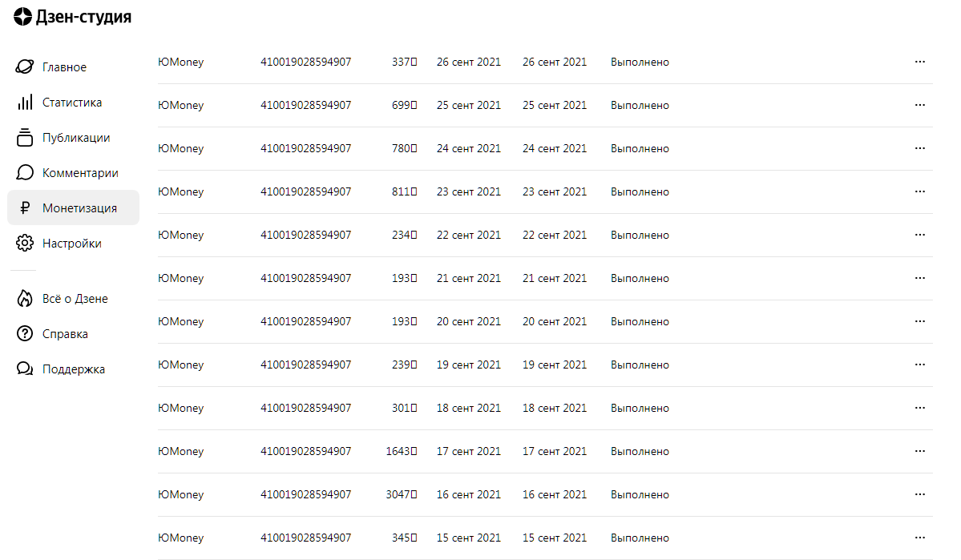This screenshot has width=961, height=560.
Task: Click the question mark Справка icon
Action: (x=25, y=334)
